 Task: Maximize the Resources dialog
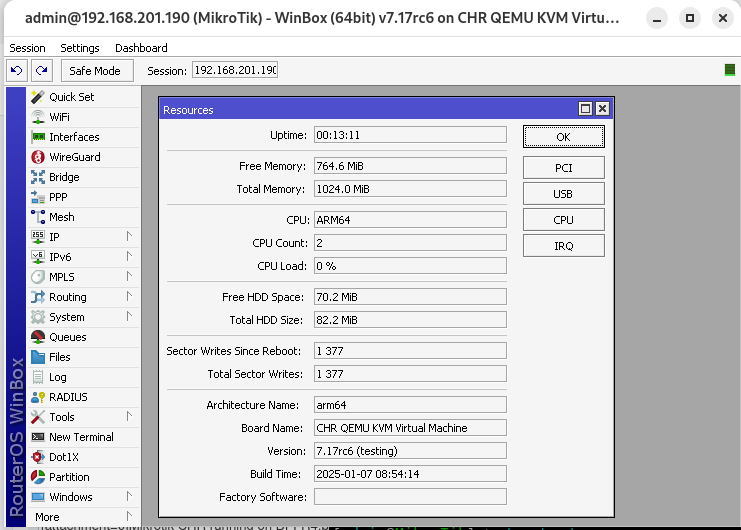(585, 109)
